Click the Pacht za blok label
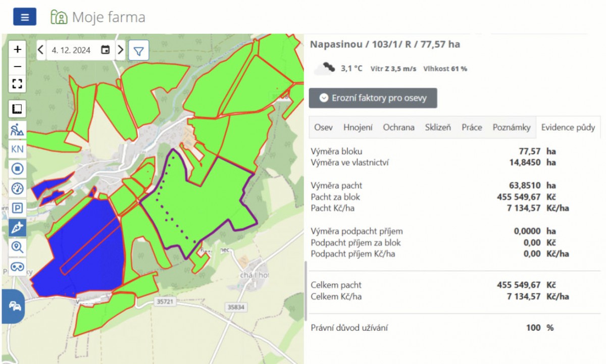The image size is (606, 364). click(336, 197)
